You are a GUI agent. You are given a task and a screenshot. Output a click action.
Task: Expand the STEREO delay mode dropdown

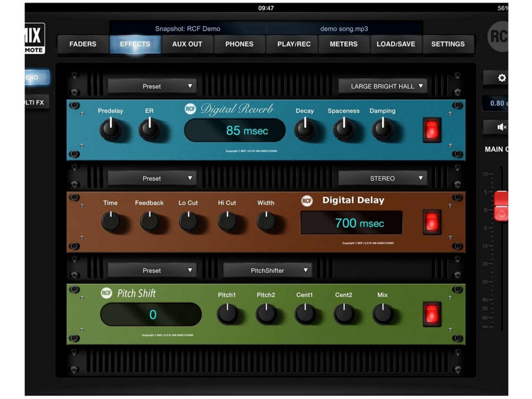[x=382, y=178]
